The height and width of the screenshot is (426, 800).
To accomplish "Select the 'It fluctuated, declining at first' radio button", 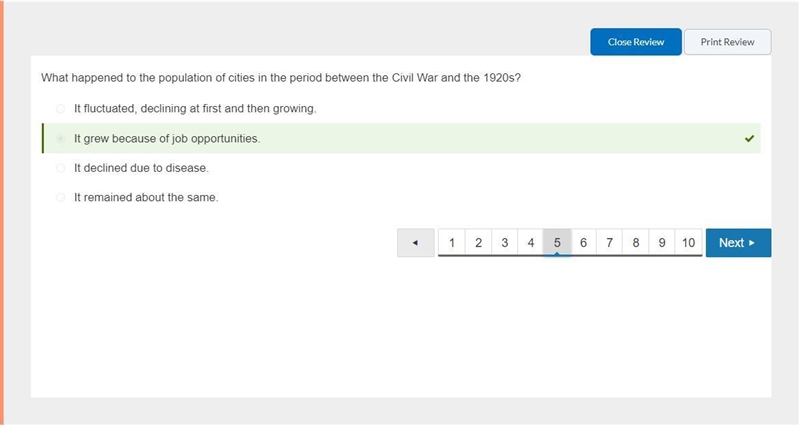I will pyautogui.click(x=61, y=109).
